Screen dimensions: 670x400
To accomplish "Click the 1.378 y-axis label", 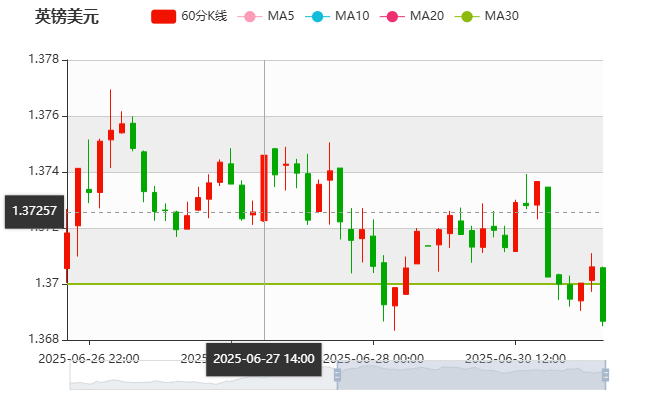I will pyautogui.click(x=44, y=59).
